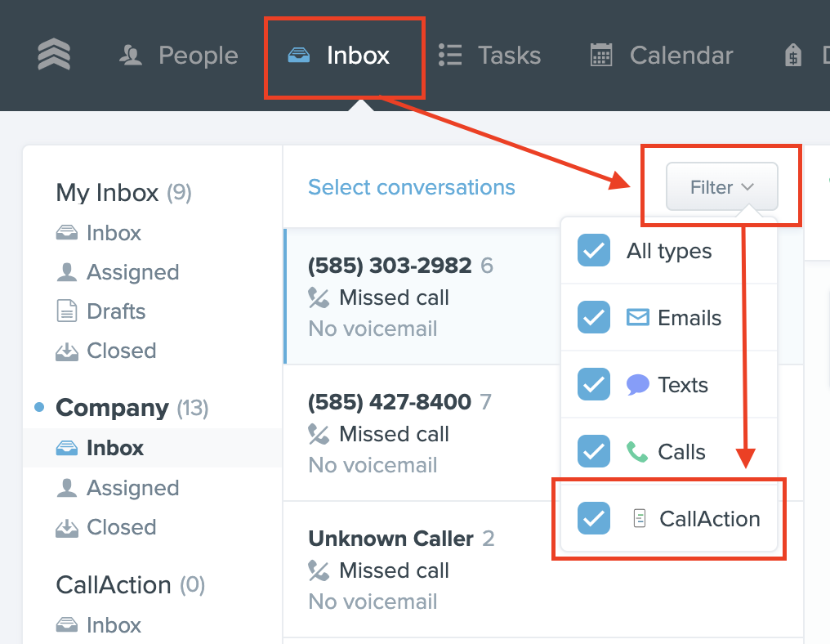Toggle the CallAction filter checkbox
The height and width of the screenshot is (644, 830).
(593, 518)
